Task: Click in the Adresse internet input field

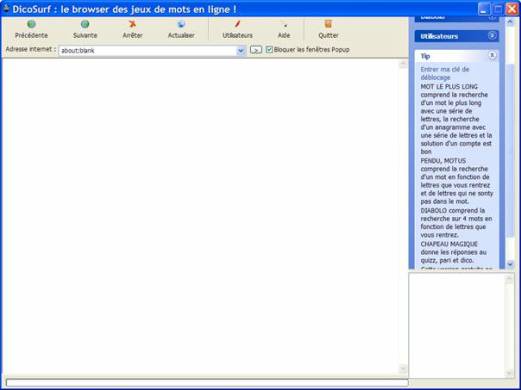Action: point(148,51)
